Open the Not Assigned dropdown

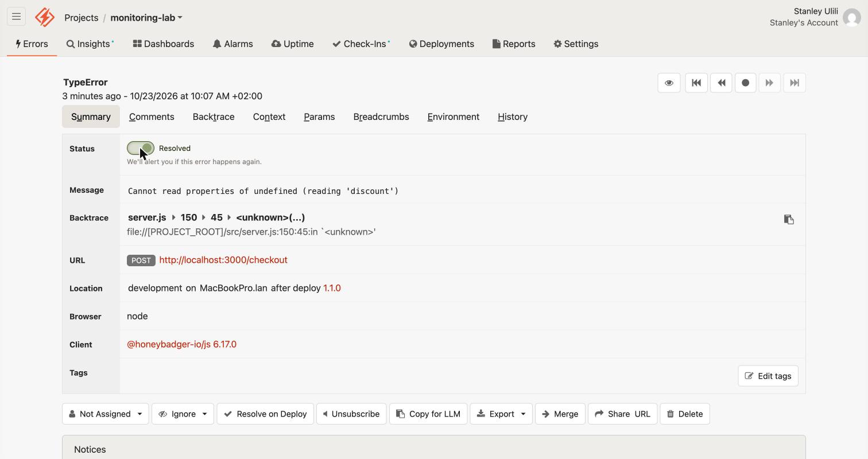point(105,414)
